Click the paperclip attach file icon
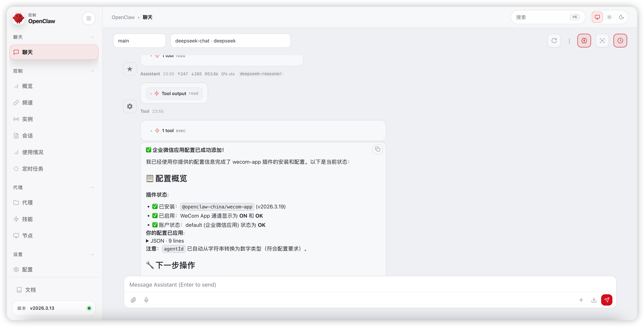This screenshot has height=327, width=644. pos(133,300)
